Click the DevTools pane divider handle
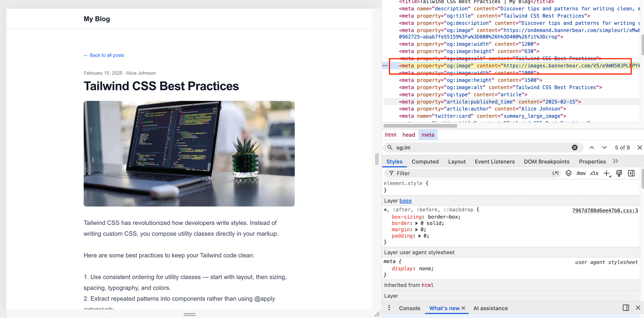644x318 pixels. pyautogui.click(x=377, y=159)
